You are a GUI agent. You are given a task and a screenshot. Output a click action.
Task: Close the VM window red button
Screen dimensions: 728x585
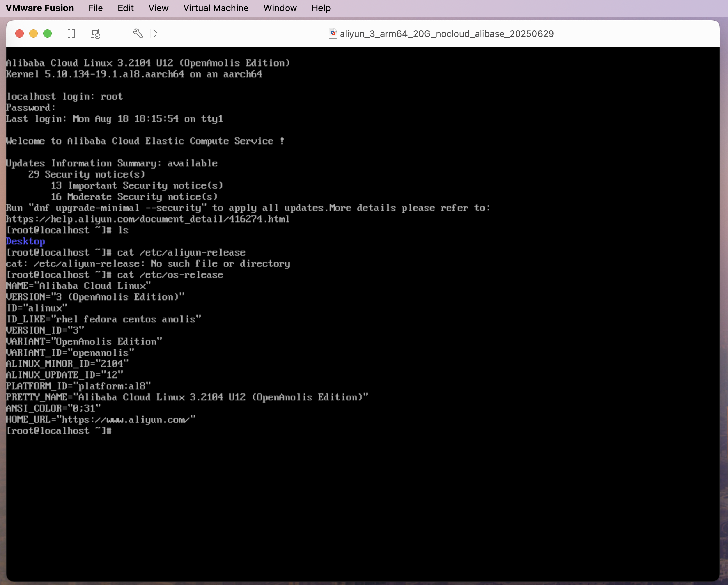(20, 33)
